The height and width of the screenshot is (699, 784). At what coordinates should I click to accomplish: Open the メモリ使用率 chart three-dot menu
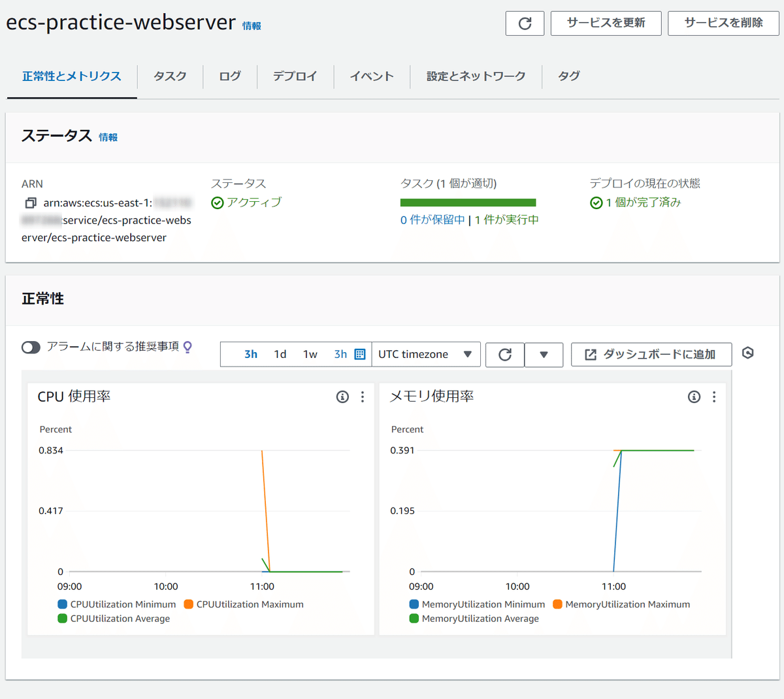click(714, 397)
